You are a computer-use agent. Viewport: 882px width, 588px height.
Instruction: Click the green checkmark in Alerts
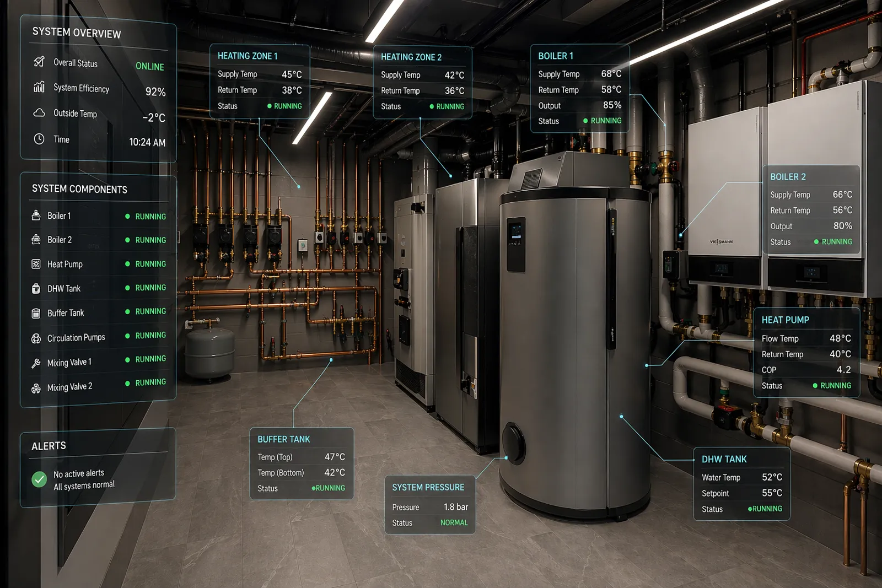coord(39,479)
